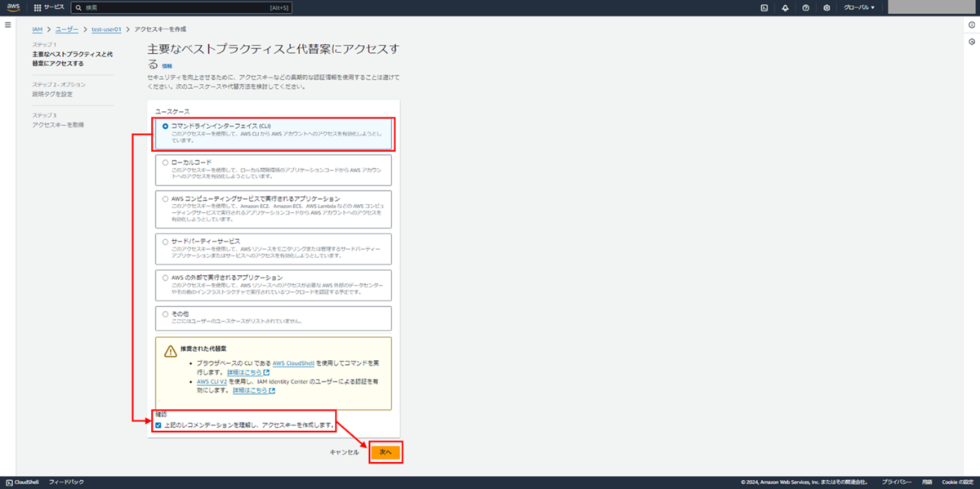Open the AWS CLI V2 link
980x489 pixels.
211,381
